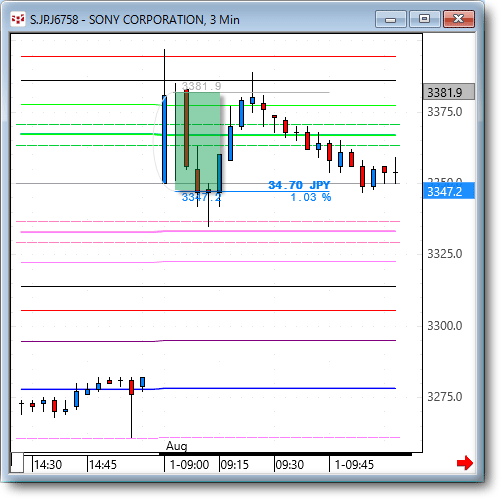Click the window title text SONY CORPORATION
This screenshot has width=502, height=500.
(146, 20)
